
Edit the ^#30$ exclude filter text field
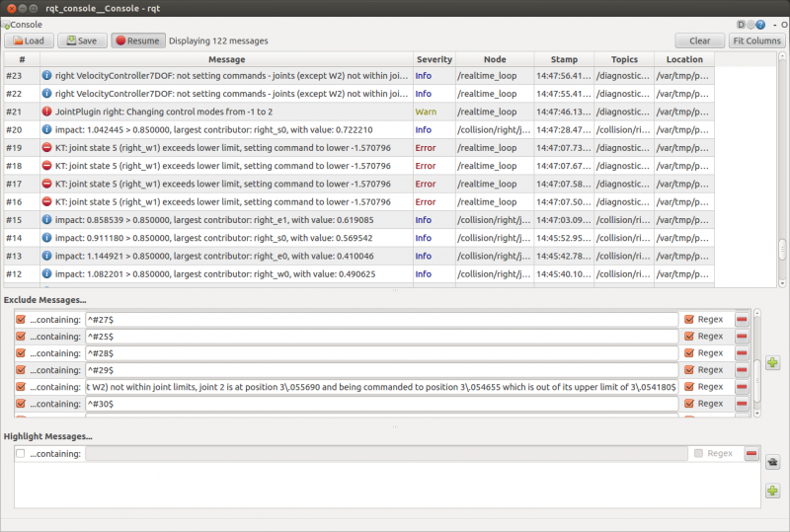382,404
